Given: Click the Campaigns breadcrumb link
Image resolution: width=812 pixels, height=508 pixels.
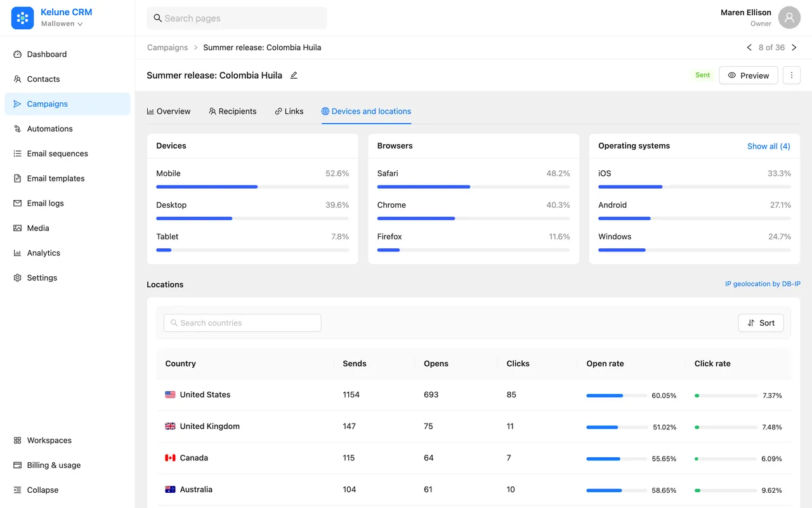Looking at the screenshot, I should (x=167, y=48).
